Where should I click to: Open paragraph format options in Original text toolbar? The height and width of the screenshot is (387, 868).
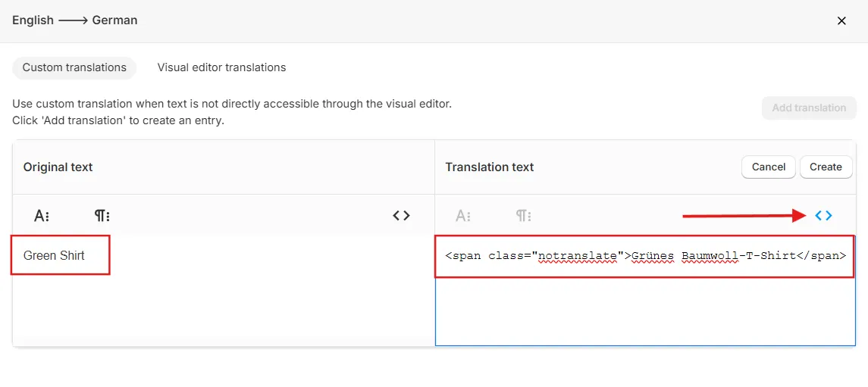[102, 216]
